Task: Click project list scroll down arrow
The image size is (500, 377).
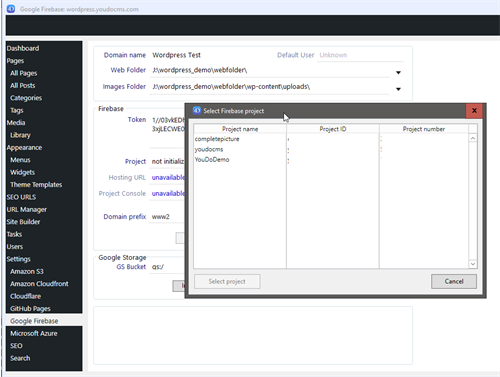Action: [473, 264]
